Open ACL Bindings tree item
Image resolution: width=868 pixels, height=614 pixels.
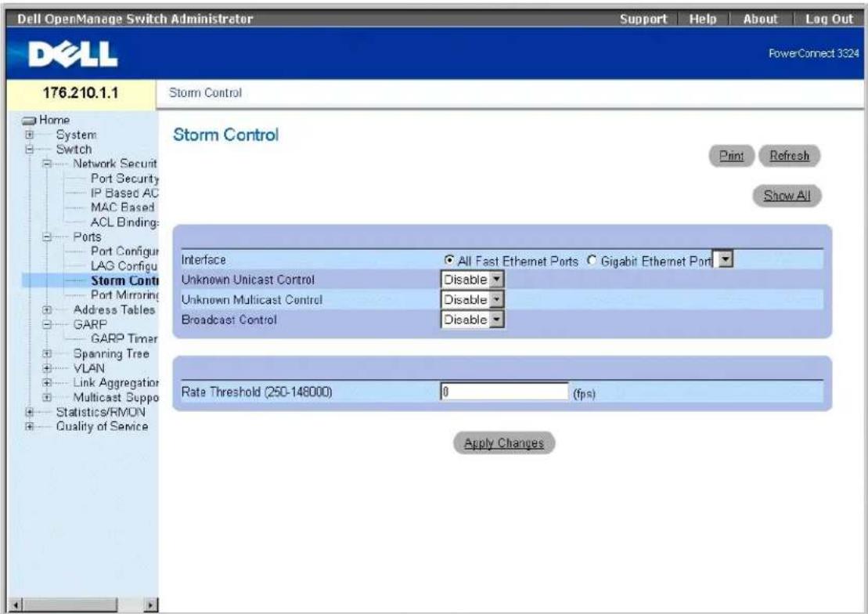[x=124, y=222]
